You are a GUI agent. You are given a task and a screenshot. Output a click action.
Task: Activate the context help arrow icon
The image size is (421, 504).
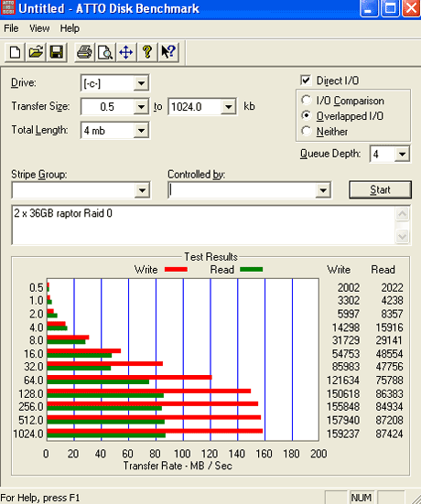(x=168, y=52)
